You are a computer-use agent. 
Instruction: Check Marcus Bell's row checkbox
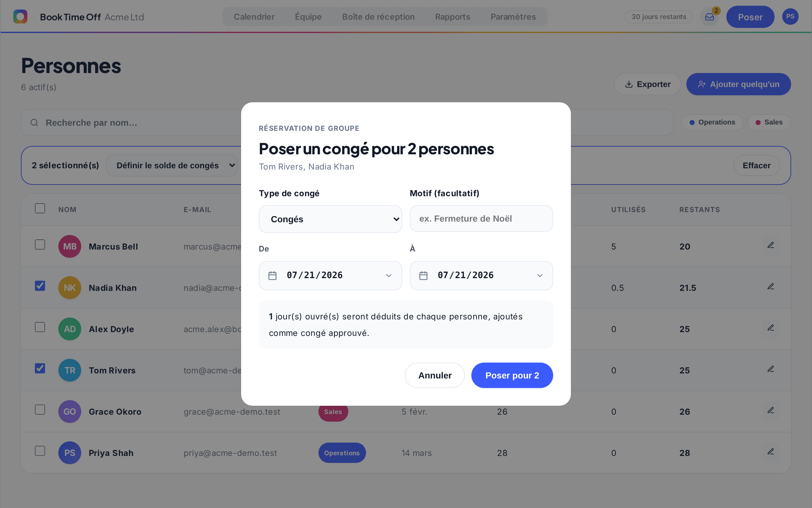pyautogui.click(x=40, y=244)
